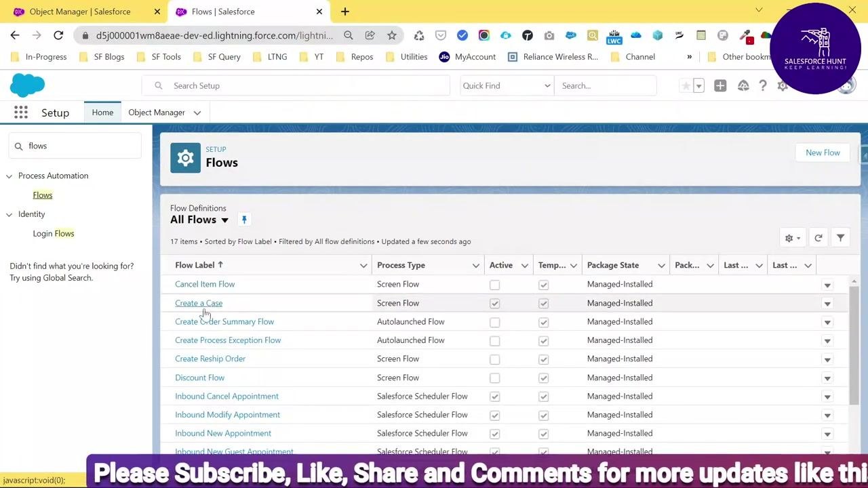Open list view controls gear
Viewport: 868px width, 488px height.
coord(793,238)
